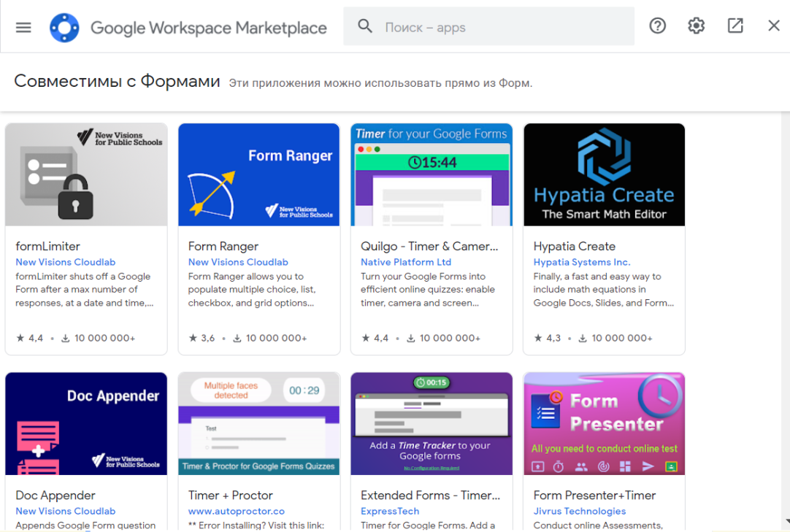Click the Extended Forms - Timer... title
Image resolution: width=790 pixels, height=532 pixels.
pos(430,496)
